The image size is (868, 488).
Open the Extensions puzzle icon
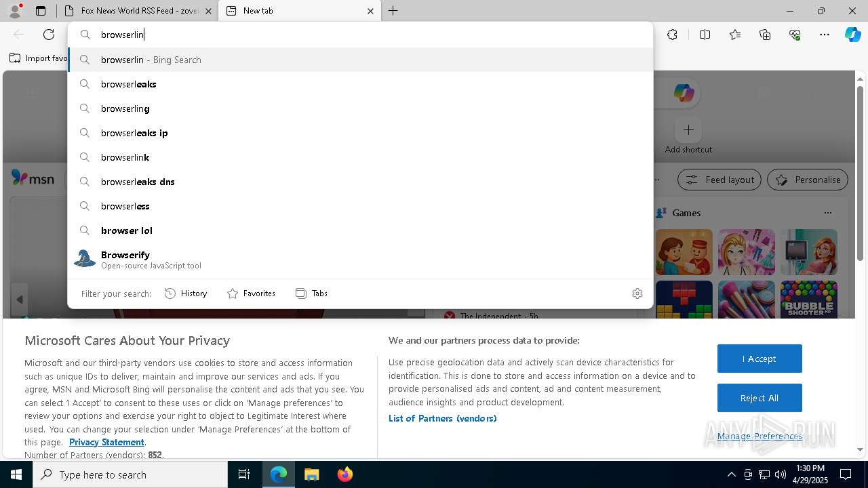point(672,35)
